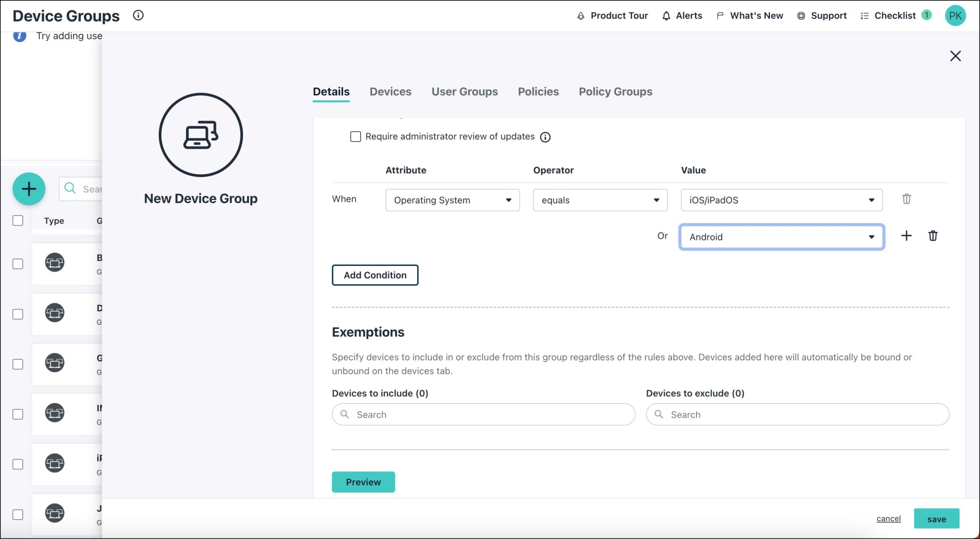This screenshot has height=539, width=980.
Task: Open the equals operator dropdown
Action: [x=600, y=200]
